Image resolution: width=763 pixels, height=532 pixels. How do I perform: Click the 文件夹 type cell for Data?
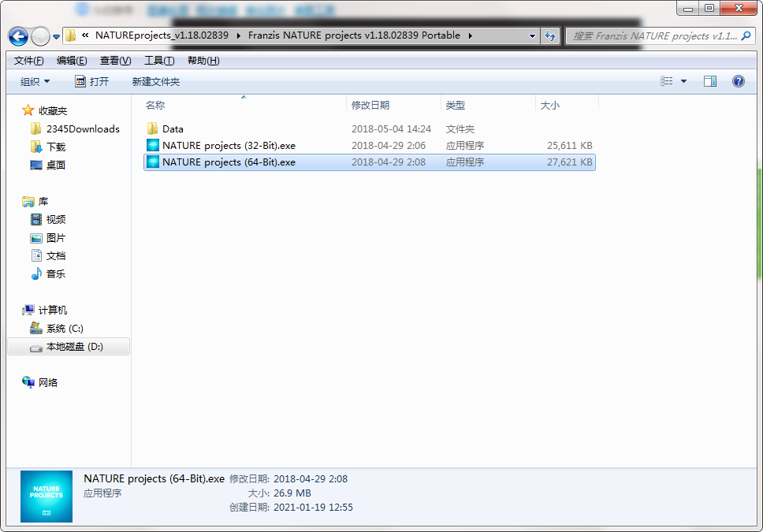[460, 129]
